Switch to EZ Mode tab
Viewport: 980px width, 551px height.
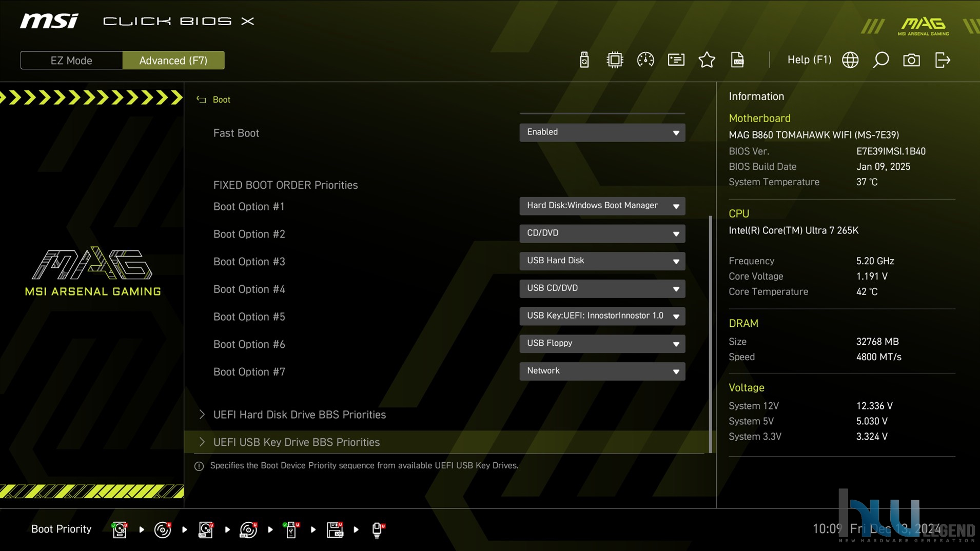pos(71,61)
